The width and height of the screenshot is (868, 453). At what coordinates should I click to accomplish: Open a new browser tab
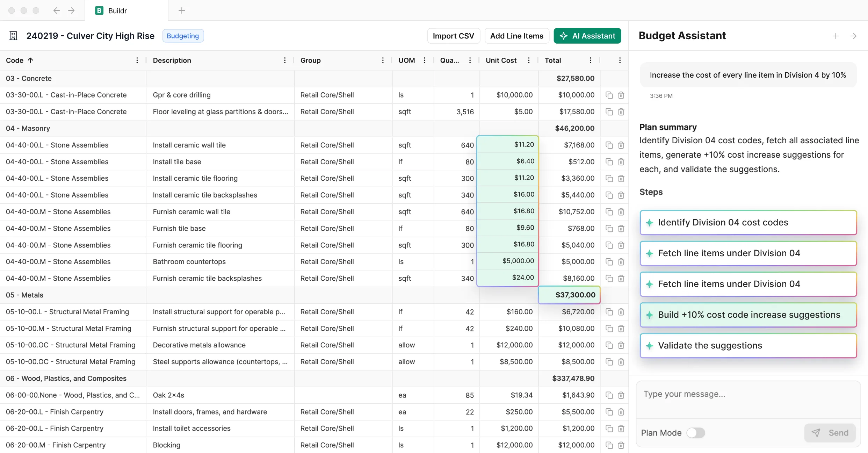click(x=182, y=10)
